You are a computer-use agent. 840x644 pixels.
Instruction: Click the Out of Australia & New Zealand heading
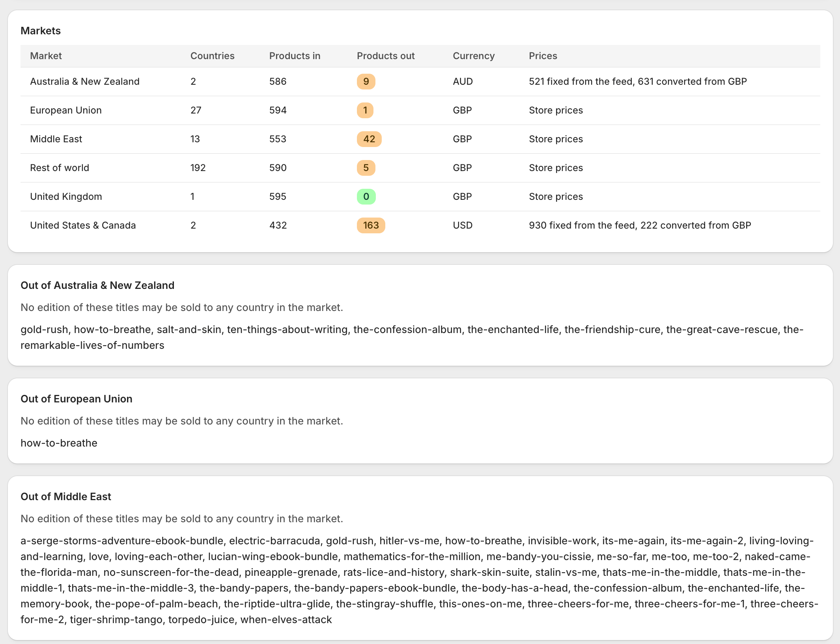point(97,285)
